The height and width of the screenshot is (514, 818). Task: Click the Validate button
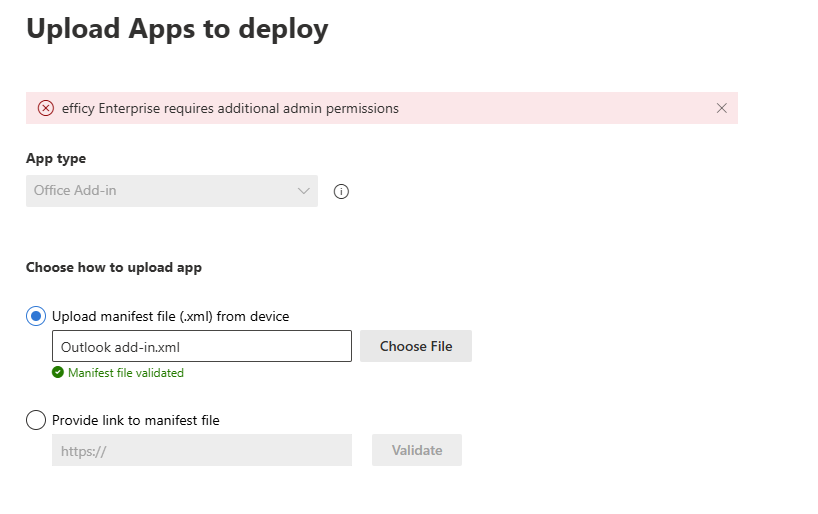pyautogui.click(x=417, y=450)
